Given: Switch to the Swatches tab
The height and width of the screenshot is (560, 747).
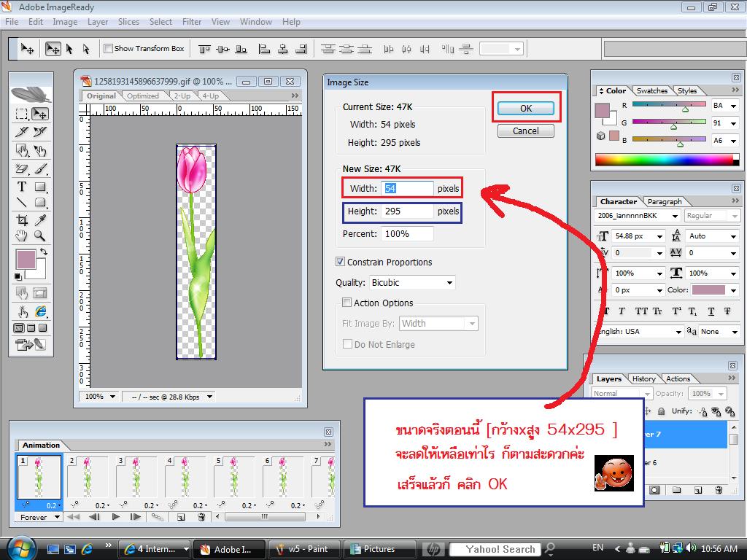Looking at the screenshot, I should (652, 91).
